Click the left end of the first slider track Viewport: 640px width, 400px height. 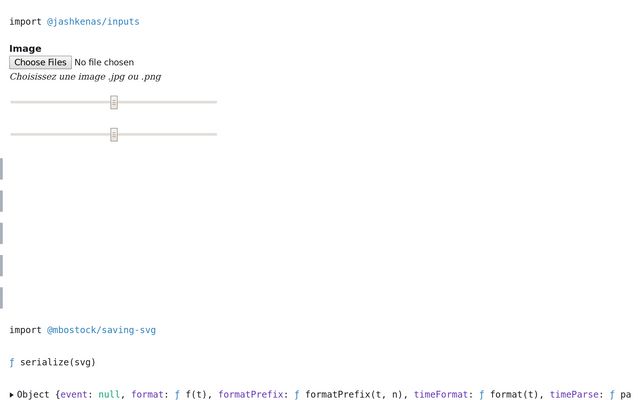(x=14, y=102)
